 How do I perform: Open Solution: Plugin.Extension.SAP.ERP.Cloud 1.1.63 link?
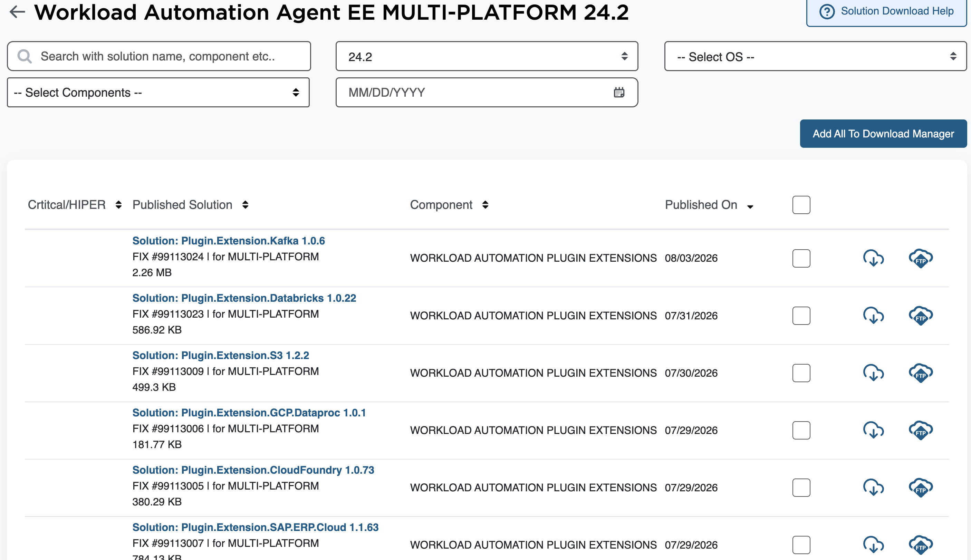click(x=255, y=527)
